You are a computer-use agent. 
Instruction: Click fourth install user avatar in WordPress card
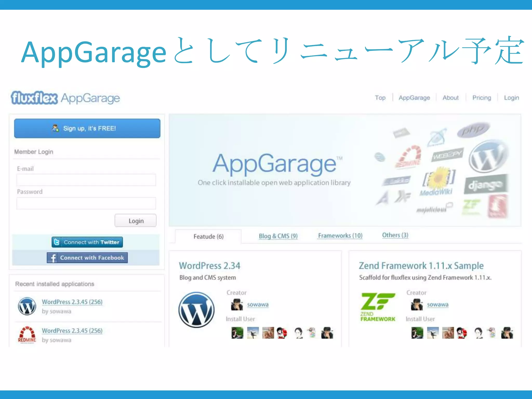(282, 333)
